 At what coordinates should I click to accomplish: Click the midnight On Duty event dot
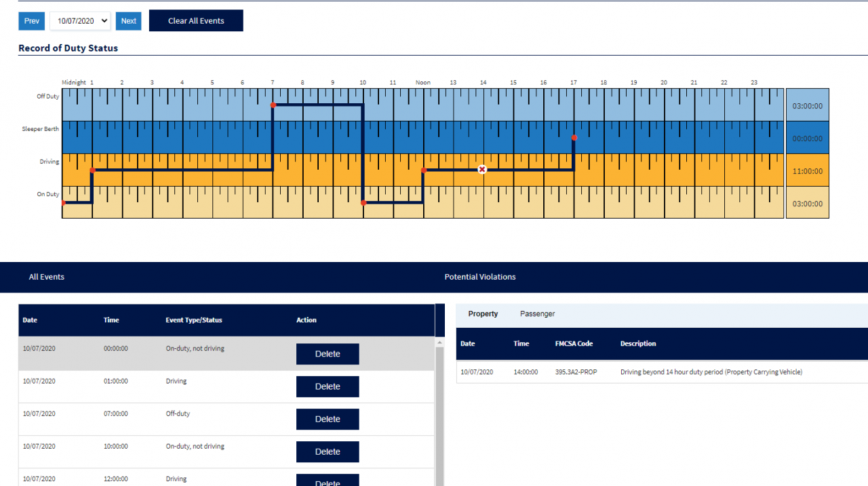(63, 202)
